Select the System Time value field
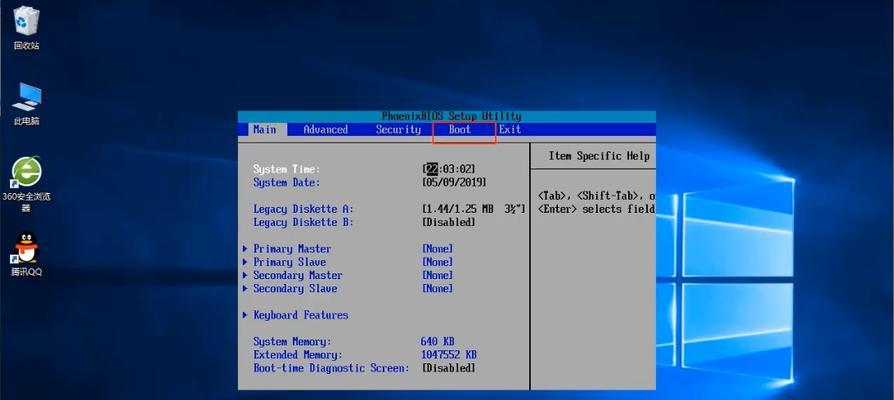The width and height of the screenshot is (894, 400). click(x=449, y=169)
